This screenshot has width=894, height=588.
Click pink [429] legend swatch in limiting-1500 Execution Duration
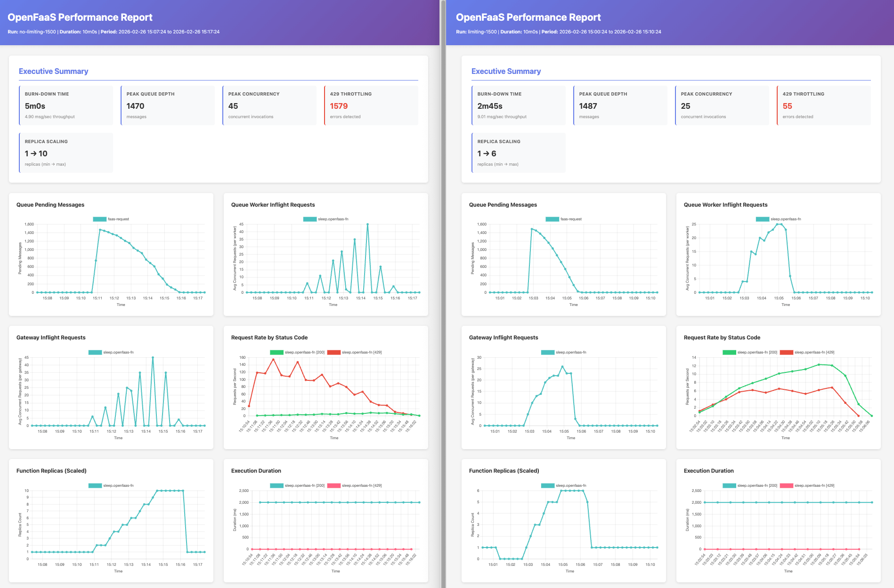tap(786, 485)
